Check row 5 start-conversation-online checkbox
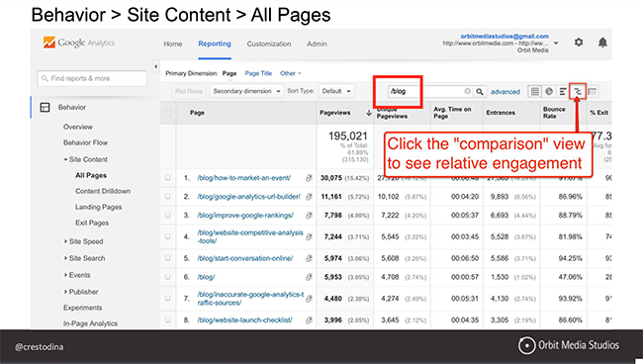This screenshot has width=643, height=364. 168,258
